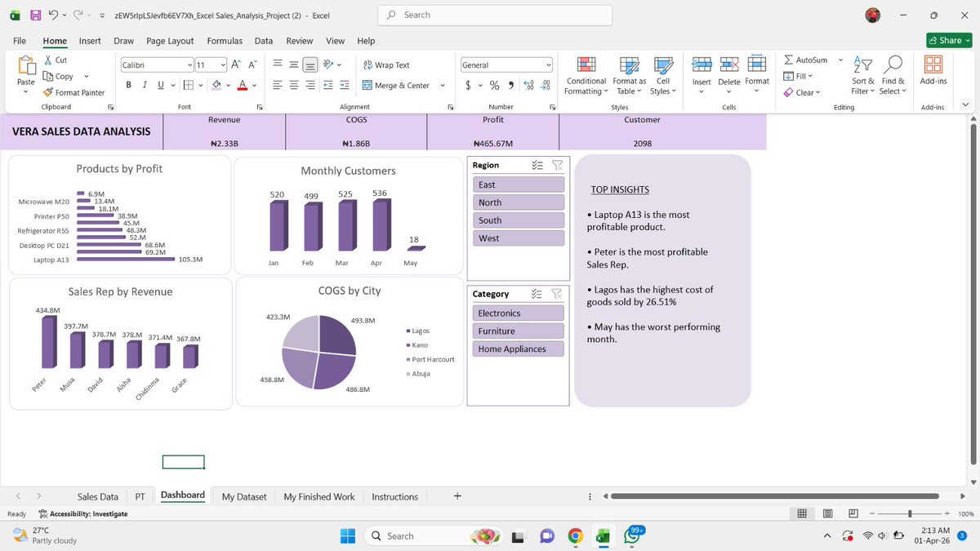
Task: Open the File menu
Action: coord(19,41)
